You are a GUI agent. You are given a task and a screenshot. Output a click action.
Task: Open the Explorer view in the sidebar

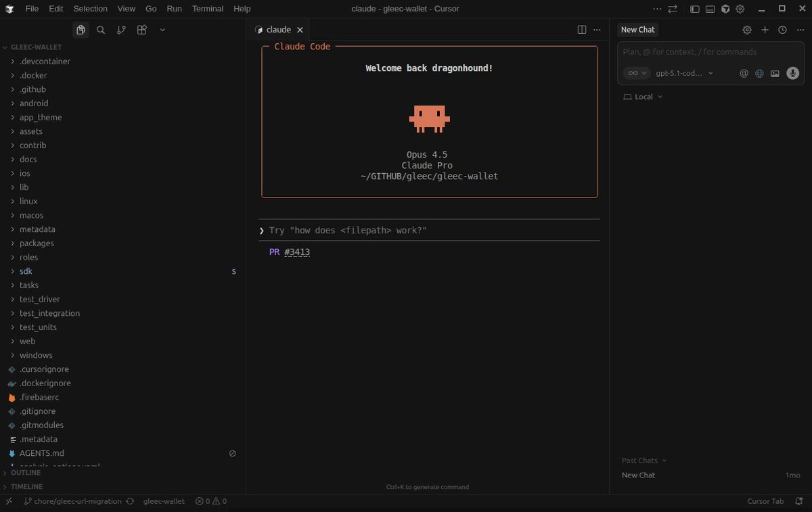point(81,30)
